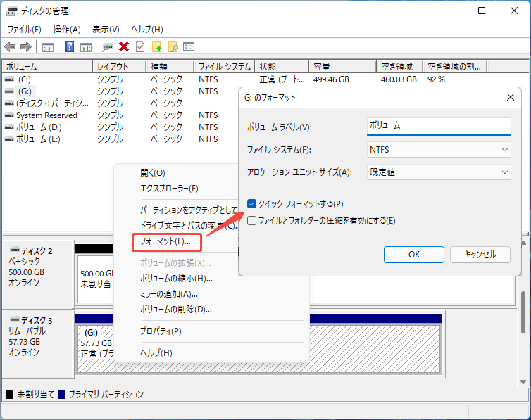Click drive icon of ボリューム (D:) row
The image size is (531, 420).
pos(9,127)
